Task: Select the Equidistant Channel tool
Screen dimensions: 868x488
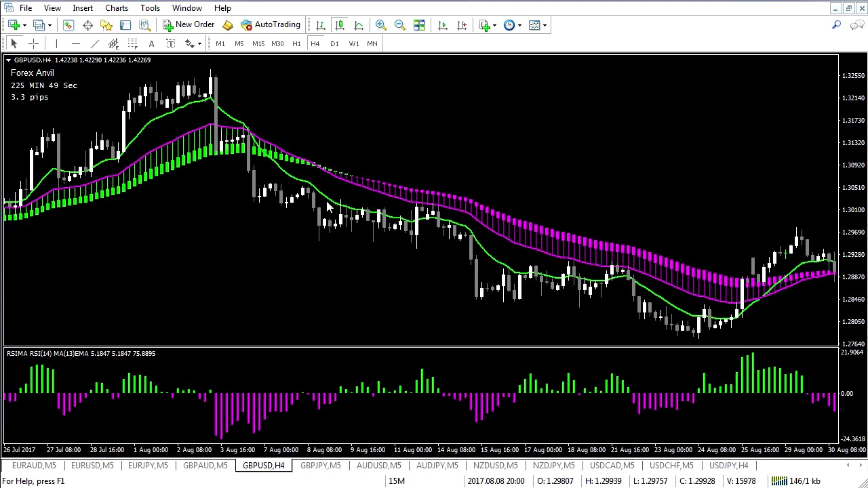Action: pyautogui.click(x=113, y=44)
